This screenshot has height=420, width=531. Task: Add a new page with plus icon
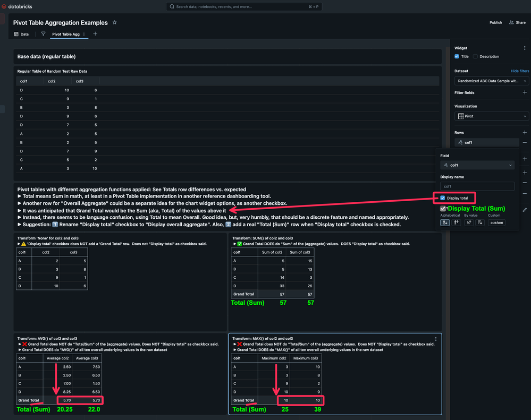click(x=95, y=34)
